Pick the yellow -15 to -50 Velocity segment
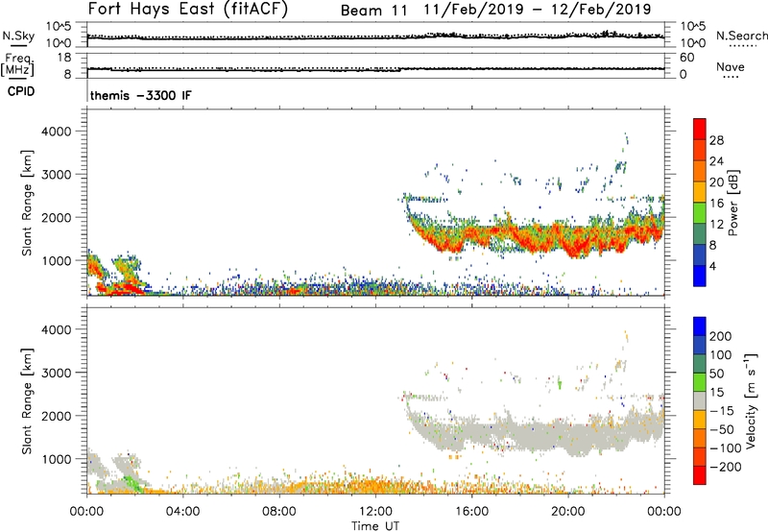The image size is (768, 532). click(700, 420)
